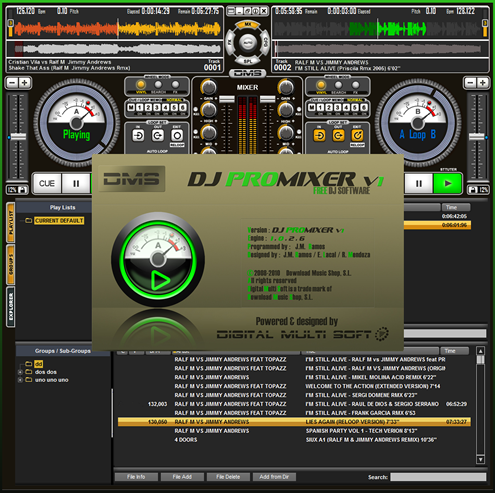Start deck B with the green play button
Viewport: 495px width, 493px height.
[x=448, y=183]
